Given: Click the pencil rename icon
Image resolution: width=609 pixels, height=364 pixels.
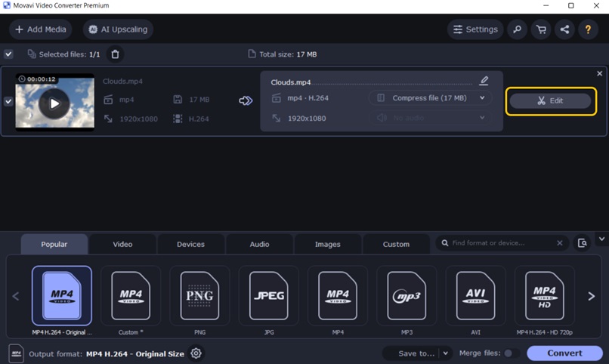Looking at the screenshot, I should 484,81.
